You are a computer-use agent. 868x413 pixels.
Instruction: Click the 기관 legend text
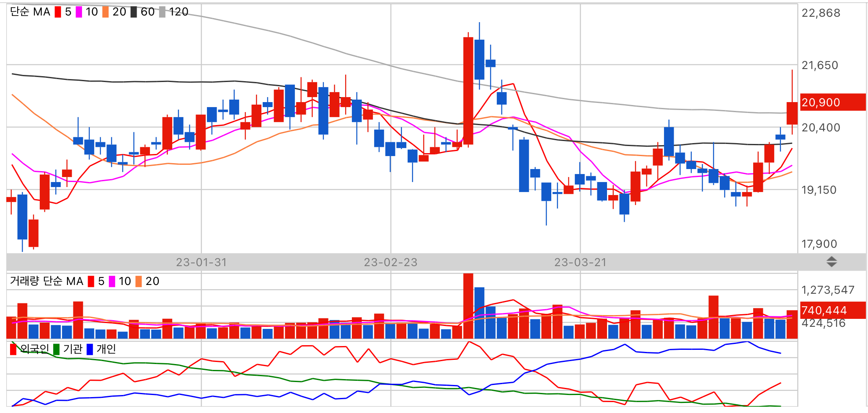pyautogui.click(x=73, y=349)
